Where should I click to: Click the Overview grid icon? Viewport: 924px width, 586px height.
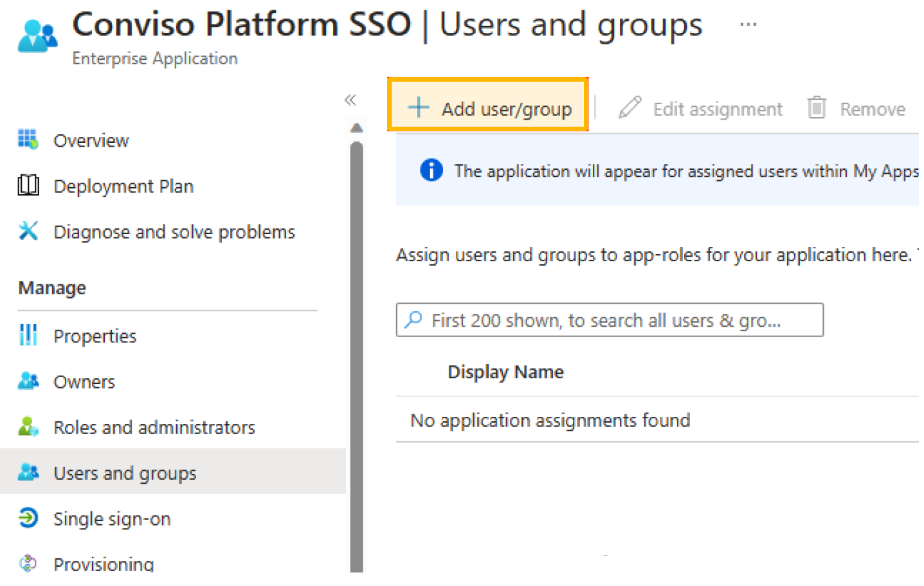click(x=28, y=139)
